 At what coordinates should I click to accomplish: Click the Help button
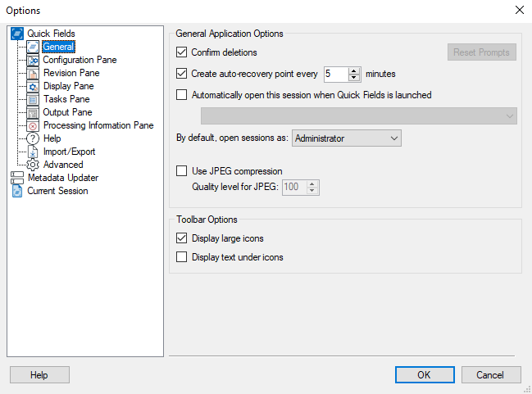pyautogui.click(x=39, y=374)
